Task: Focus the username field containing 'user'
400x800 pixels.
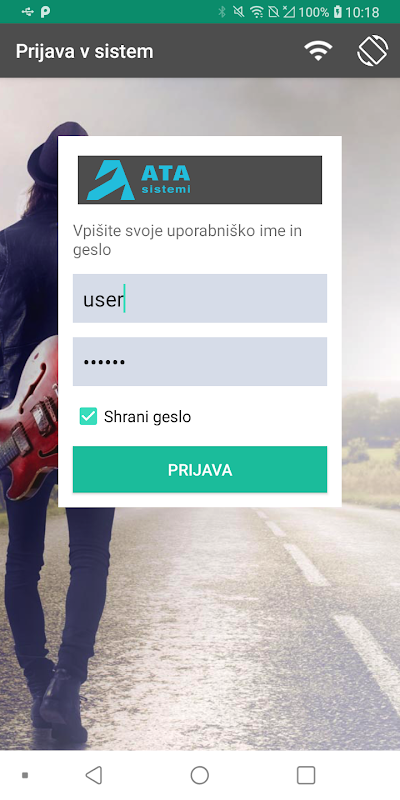Action: (200, 298)
